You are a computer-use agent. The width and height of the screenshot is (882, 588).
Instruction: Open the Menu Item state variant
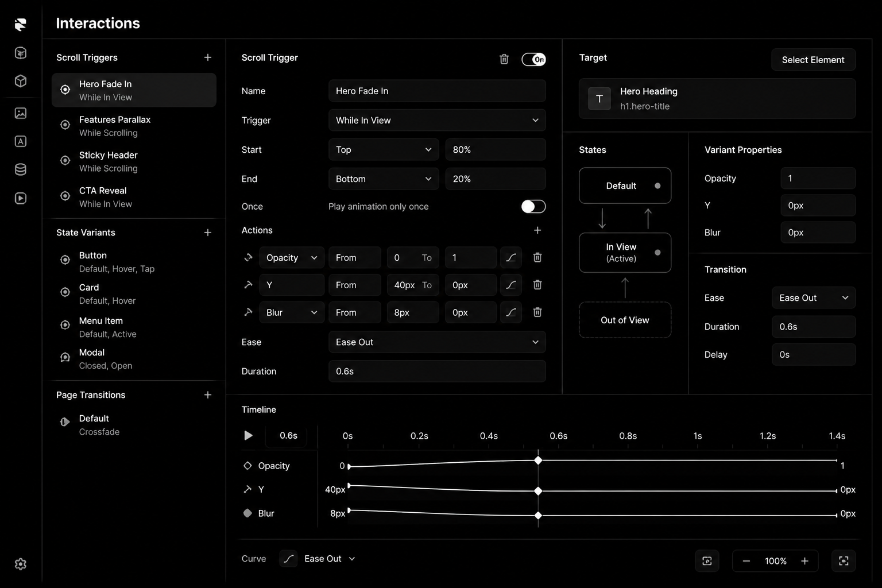coord(134,327)
